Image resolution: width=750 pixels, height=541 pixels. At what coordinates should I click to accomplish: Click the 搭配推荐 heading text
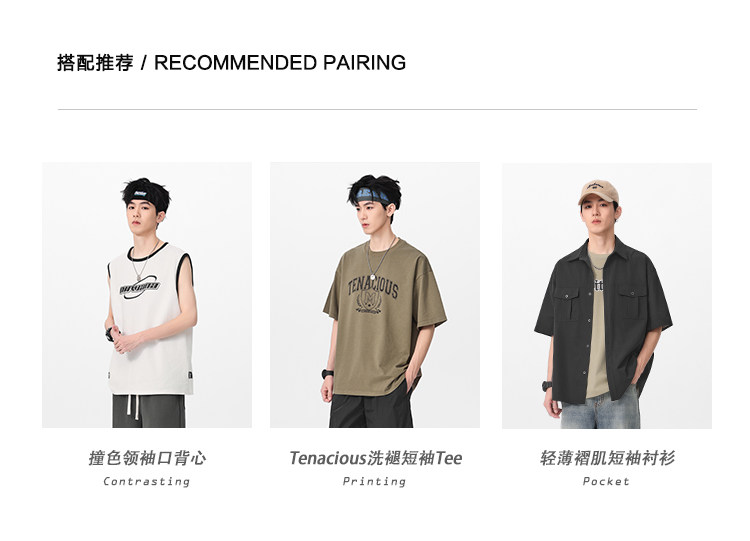95,63
